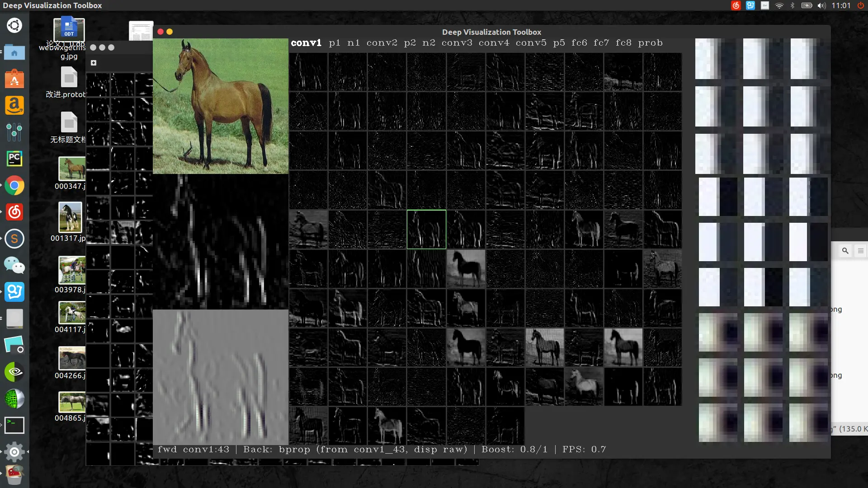Click the search magnifier icon
The image size is (868, 488).
point(845,251)
